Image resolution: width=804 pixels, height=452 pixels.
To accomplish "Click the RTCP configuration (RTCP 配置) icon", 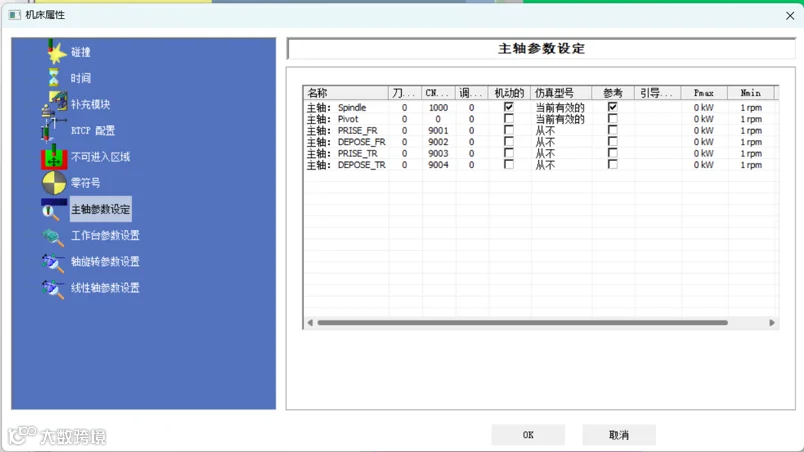I will click(53, 130).
